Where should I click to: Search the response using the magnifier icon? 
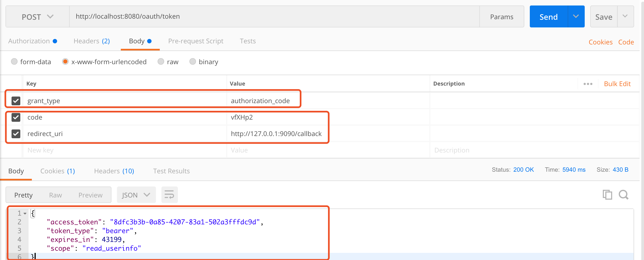[x=624, y=195]
